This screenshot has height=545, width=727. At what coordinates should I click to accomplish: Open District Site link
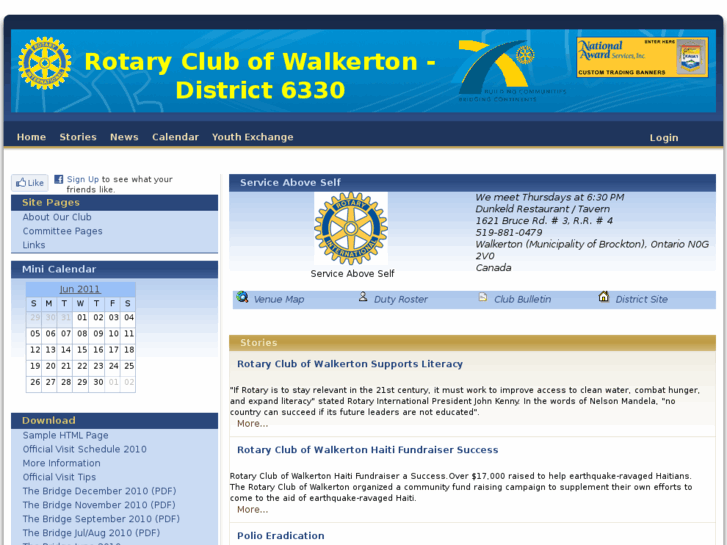point(641,300)
